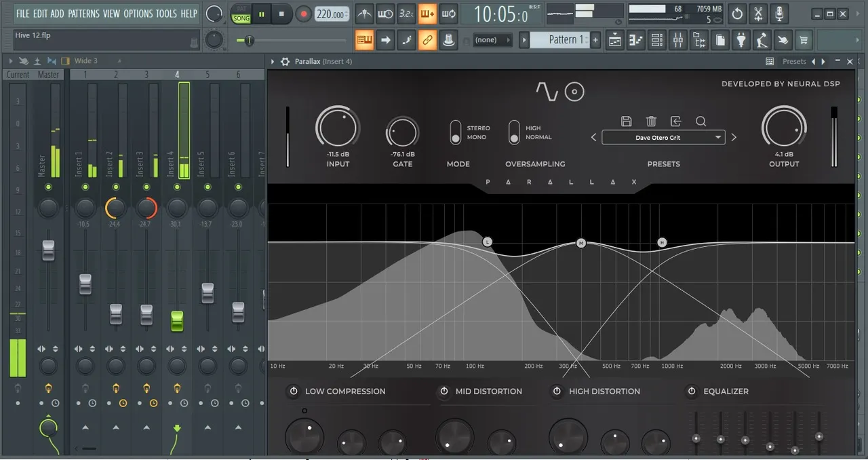Open the ADD menu
868x460 pixels.
click(58, 14)
